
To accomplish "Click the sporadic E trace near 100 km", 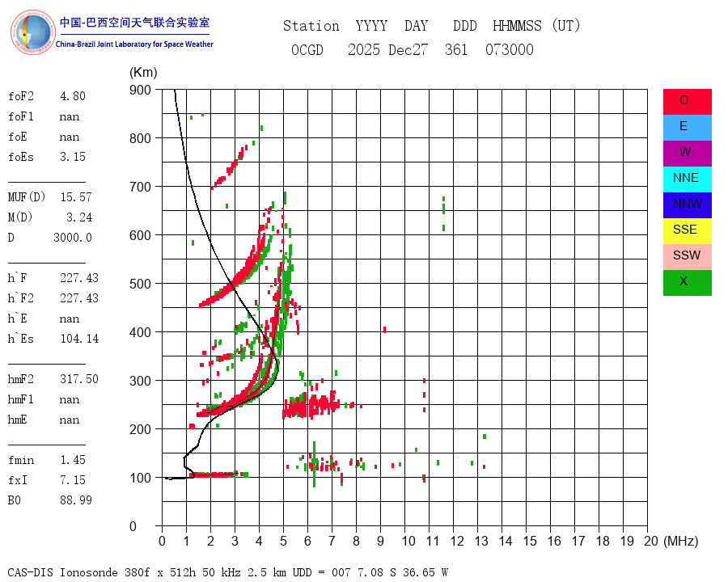I will click(x=218, y=474).
